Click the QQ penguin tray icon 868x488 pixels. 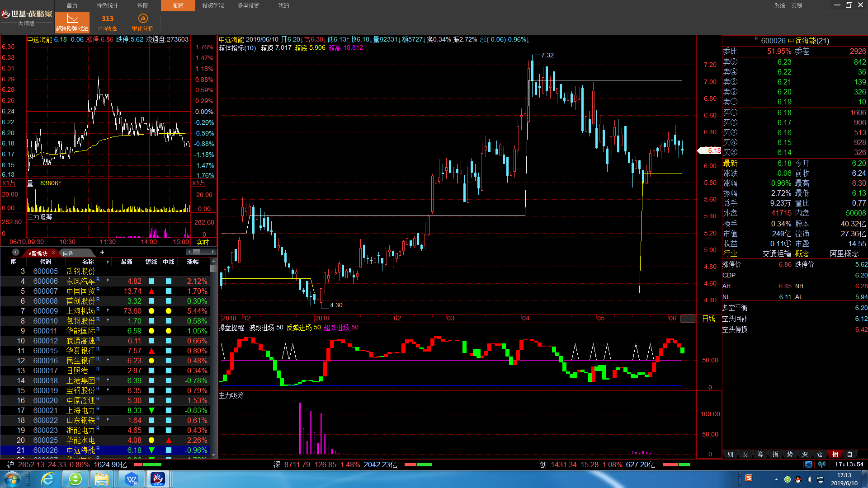[x=798, y=479]
